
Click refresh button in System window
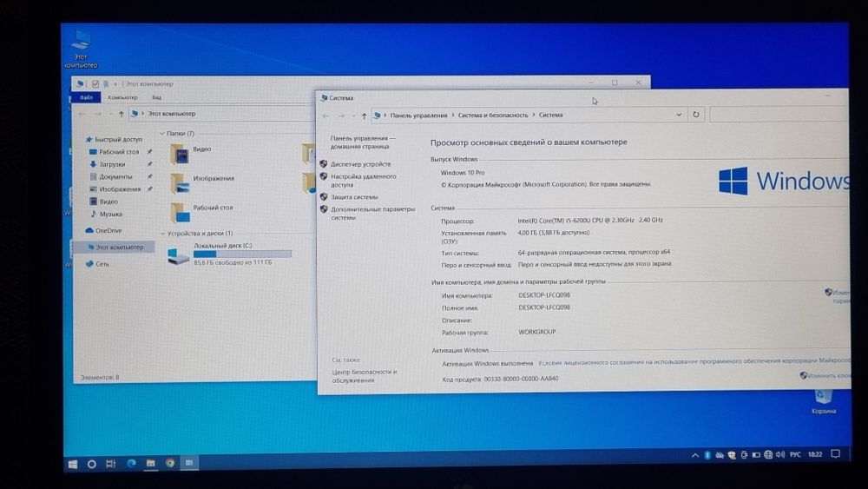696,115
